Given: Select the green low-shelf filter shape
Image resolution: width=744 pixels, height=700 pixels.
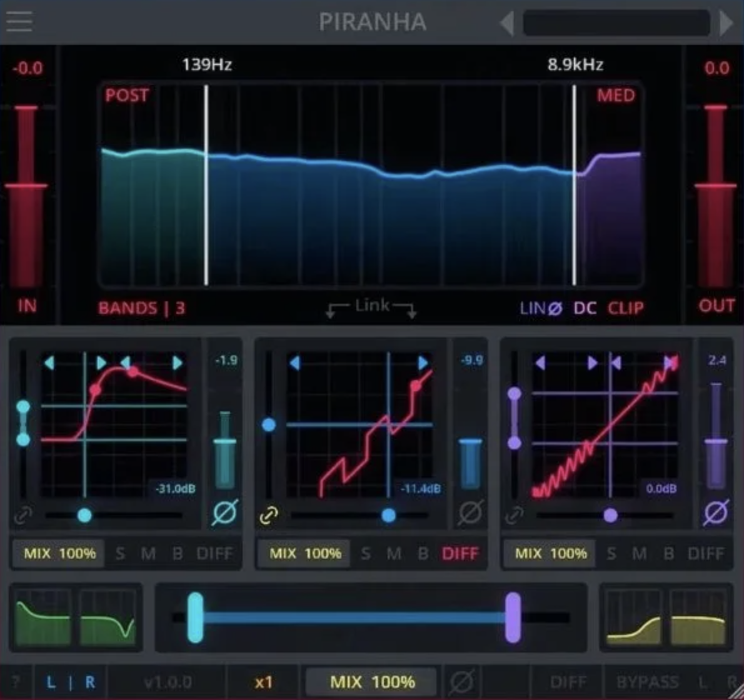Looking at the screenshot, I should (43, 616).
